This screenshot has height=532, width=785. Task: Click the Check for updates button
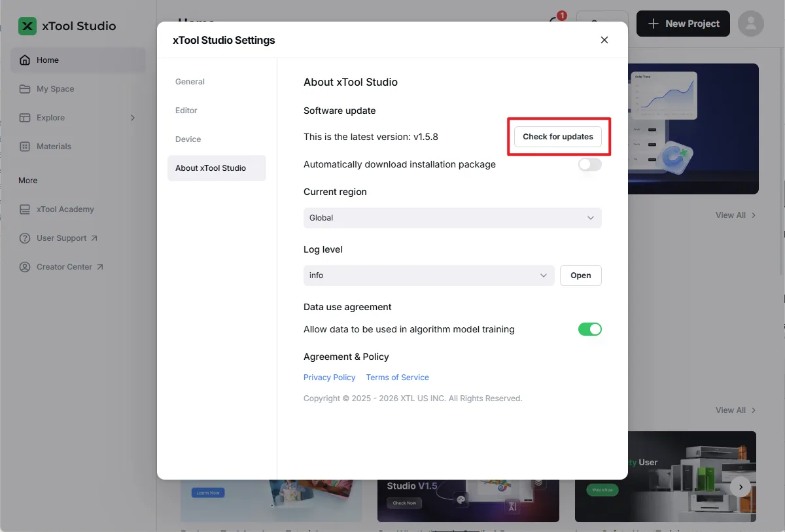[x=558, y=137]
